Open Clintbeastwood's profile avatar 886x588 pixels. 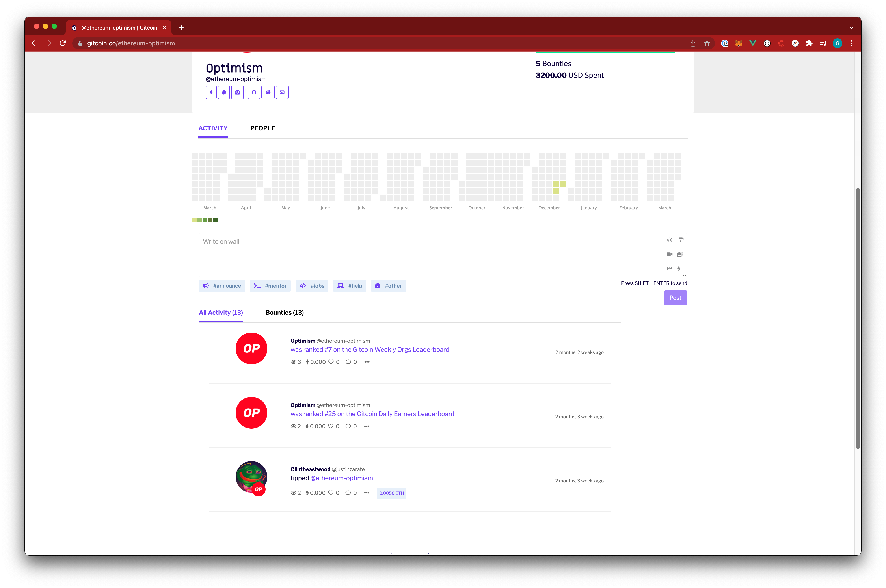[251, 477]
